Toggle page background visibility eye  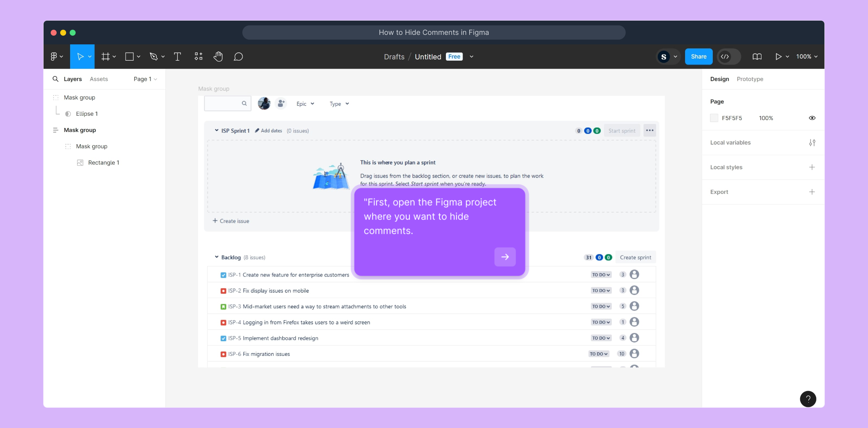click(x=812, y=118)
